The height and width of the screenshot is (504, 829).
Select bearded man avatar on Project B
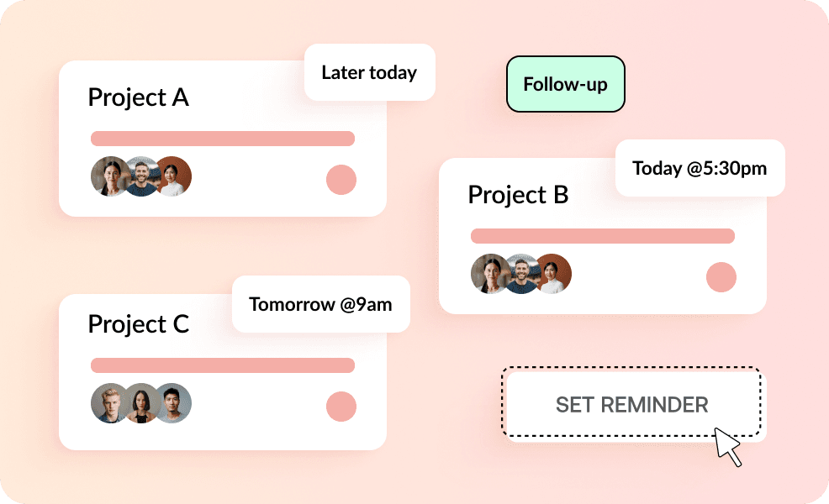(x=521, y=274)
